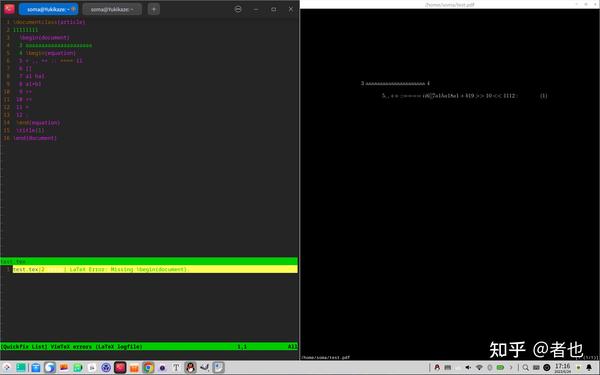Image resolution: width=600 pixels, height=375 pixels.
Task: Launch the red terminal icon in taskbar
Action: [120, 368]
